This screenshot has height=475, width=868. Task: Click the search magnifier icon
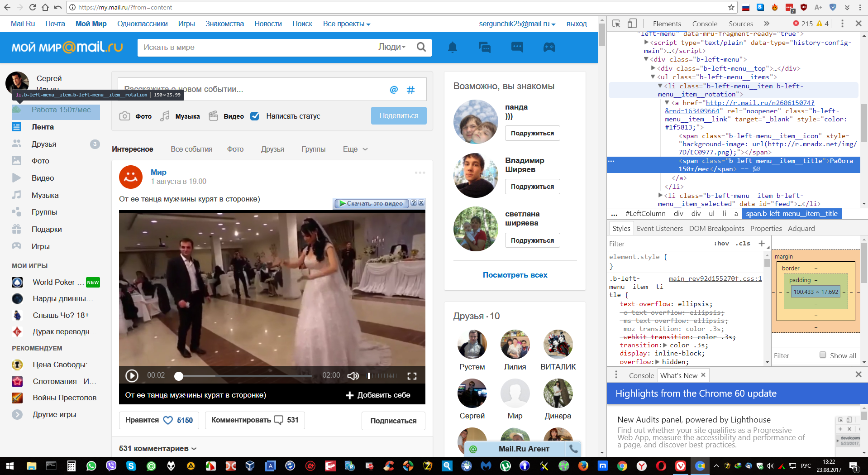421,47
